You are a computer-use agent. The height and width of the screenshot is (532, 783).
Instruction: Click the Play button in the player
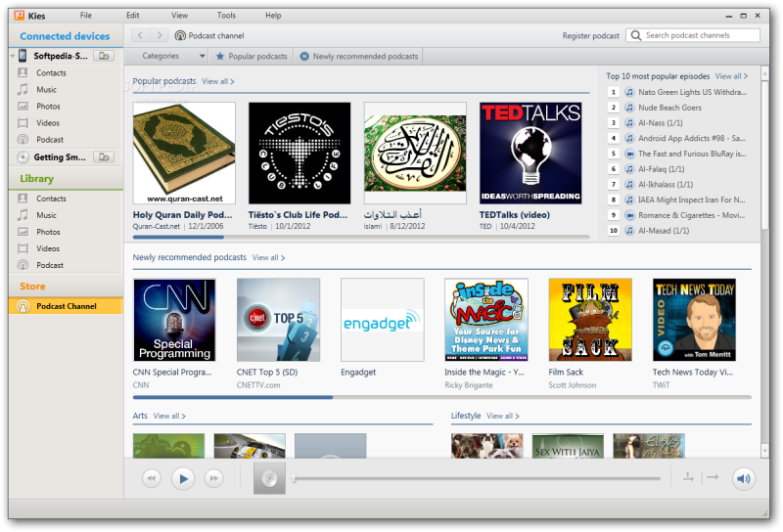tap(183, 478)
